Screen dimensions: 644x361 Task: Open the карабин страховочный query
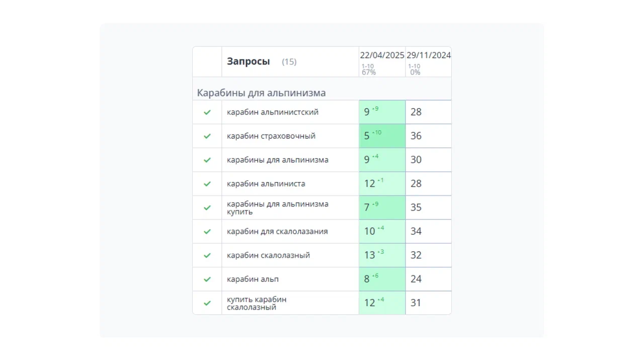click(271, 136)
